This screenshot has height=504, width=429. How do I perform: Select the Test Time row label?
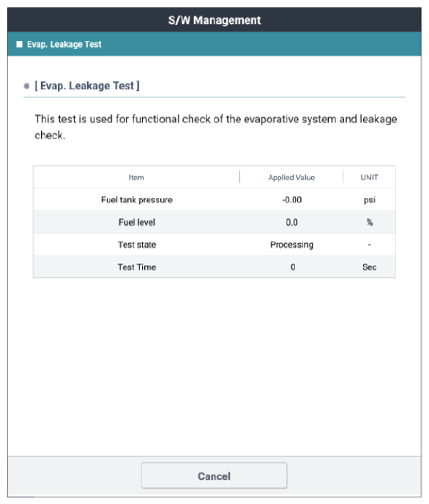click(x=137, y=267)
